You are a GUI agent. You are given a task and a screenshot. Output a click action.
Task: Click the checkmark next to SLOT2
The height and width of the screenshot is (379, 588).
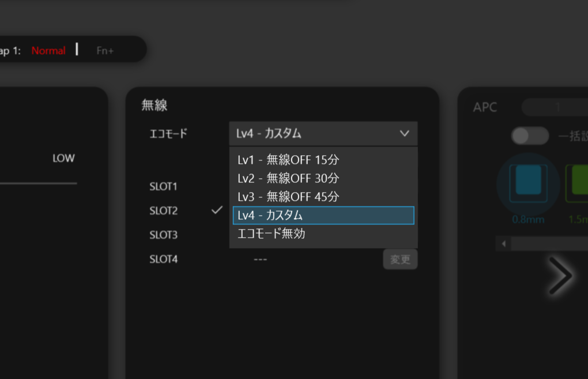216,211
